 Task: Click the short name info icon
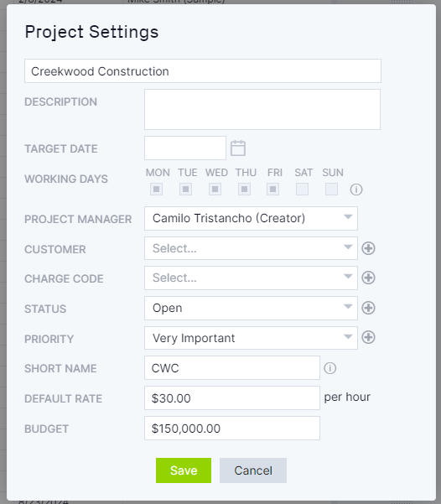point(329,368)
